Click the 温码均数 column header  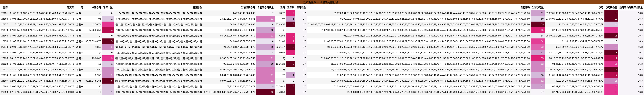(x=301, y=7)
